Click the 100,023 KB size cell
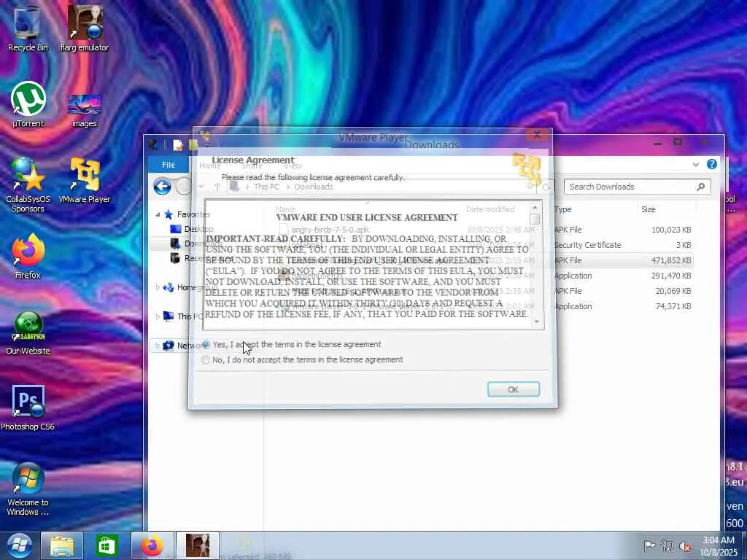The width and height of the screenshot is (747, 560). (x=671, y=230)
